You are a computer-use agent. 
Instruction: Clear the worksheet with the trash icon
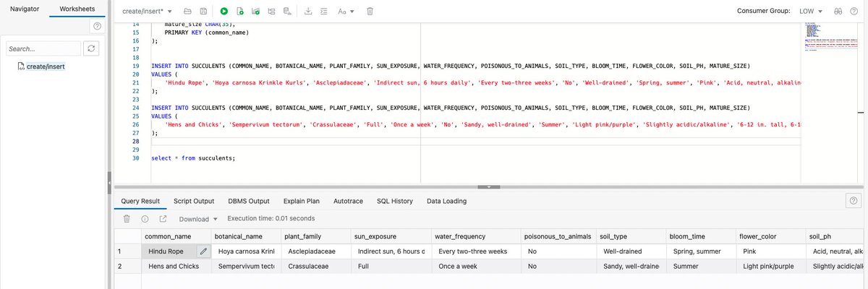point(370,12)
